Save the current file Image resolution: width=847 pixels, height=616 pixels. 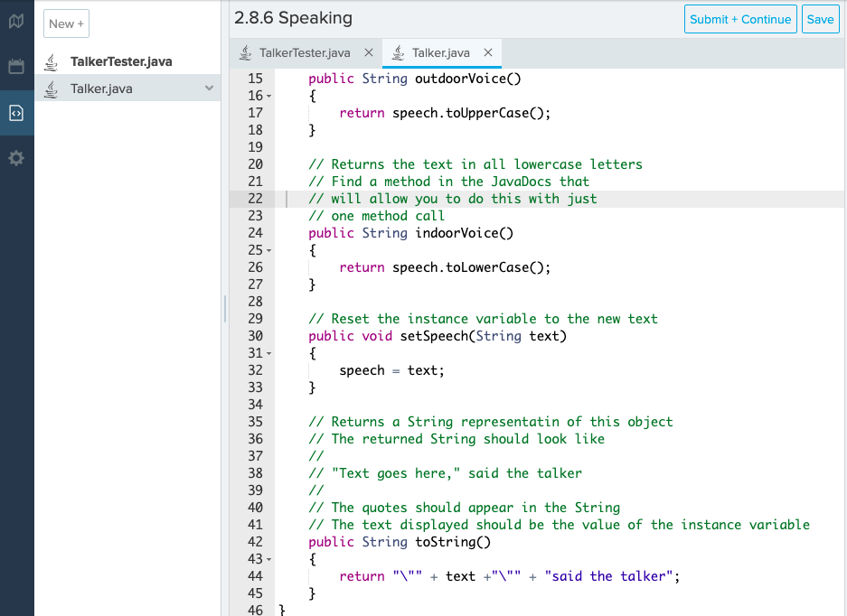click(x=820, y=19)
